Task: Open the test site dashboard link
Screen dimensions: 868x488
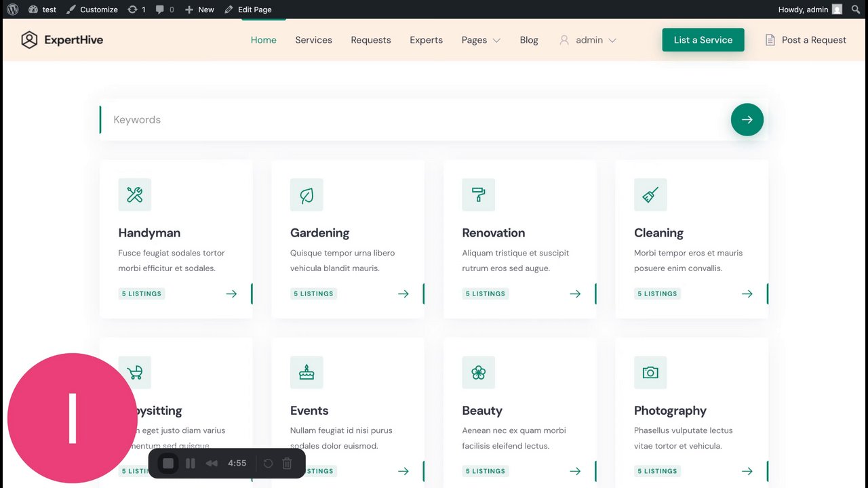Action: pyautogui.click(x=42, y=9)
